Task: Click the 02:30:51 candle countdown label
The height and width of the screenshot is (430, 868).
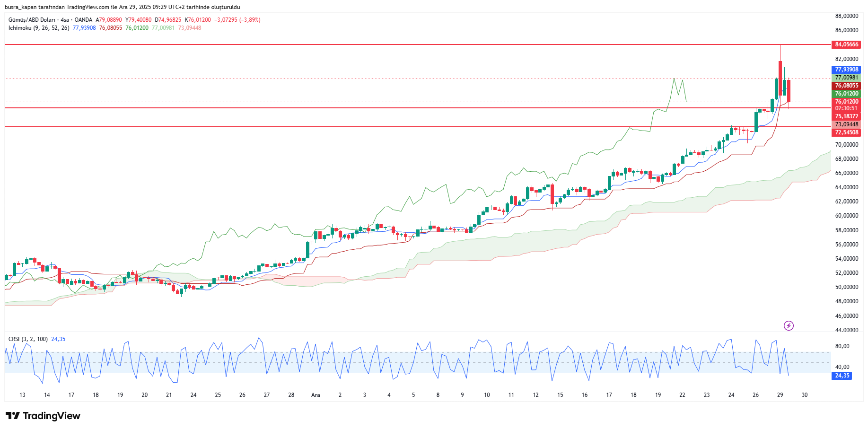Action: coord(846,108)
